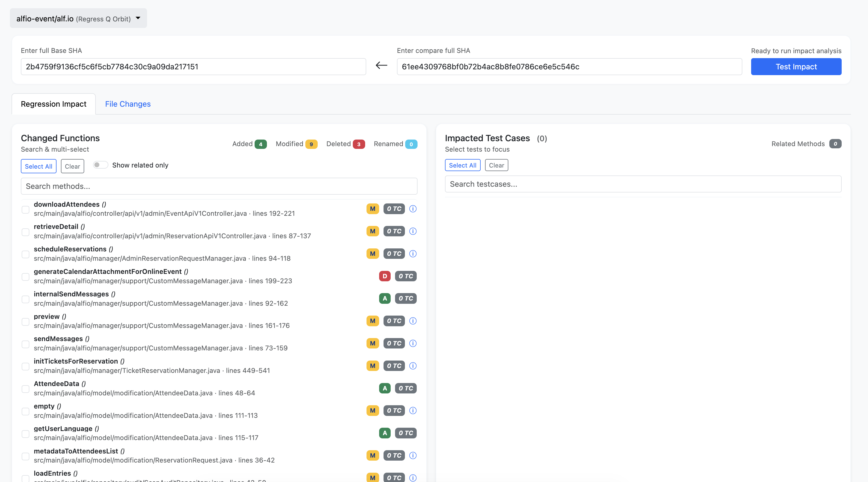Check the retrieveDetail function checkbox

click(25, 232)
